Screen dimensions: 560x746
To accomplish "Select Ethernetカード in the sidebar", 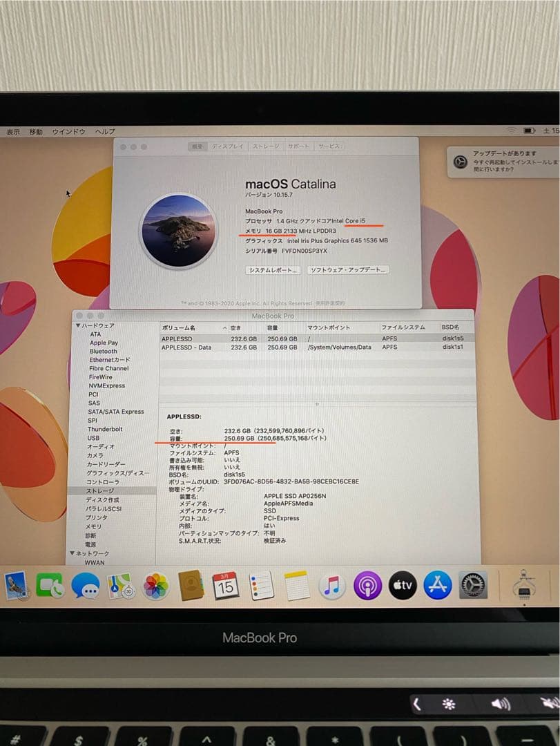I will click(109, 360).
